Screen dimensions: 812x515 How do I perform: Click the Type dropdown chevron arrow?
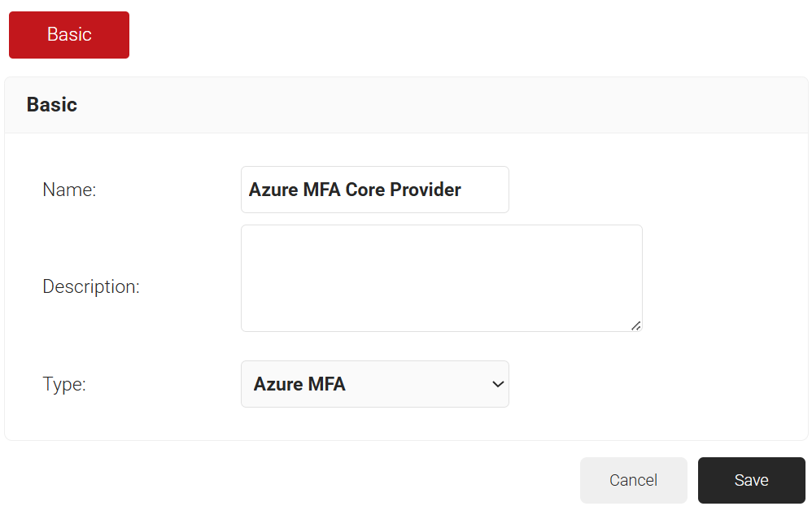pyautogui.click(x=498, y=384)
